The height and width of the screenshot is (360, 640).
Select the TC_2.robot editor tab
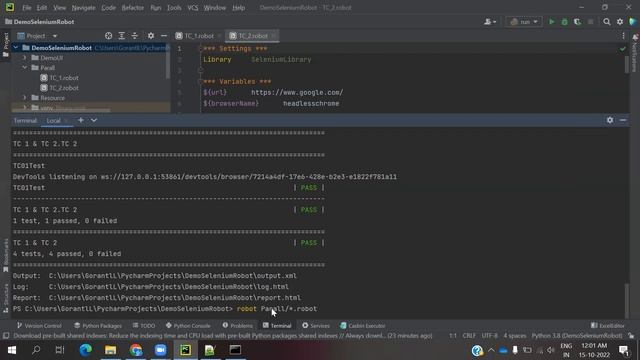point(252,36)
